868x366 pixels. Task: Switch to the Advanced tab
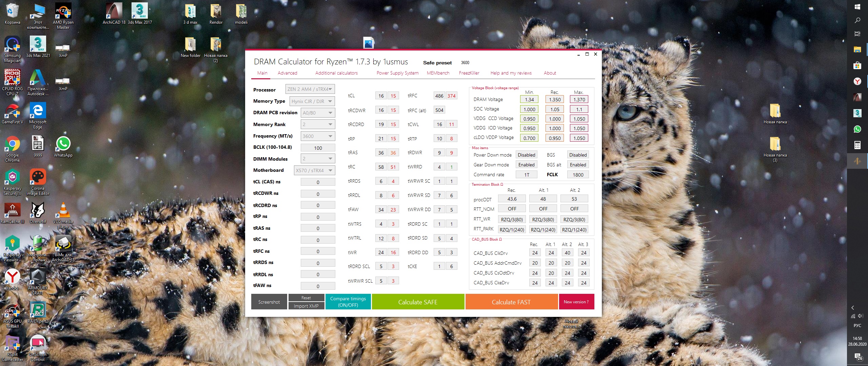click(x=287, y=73)
